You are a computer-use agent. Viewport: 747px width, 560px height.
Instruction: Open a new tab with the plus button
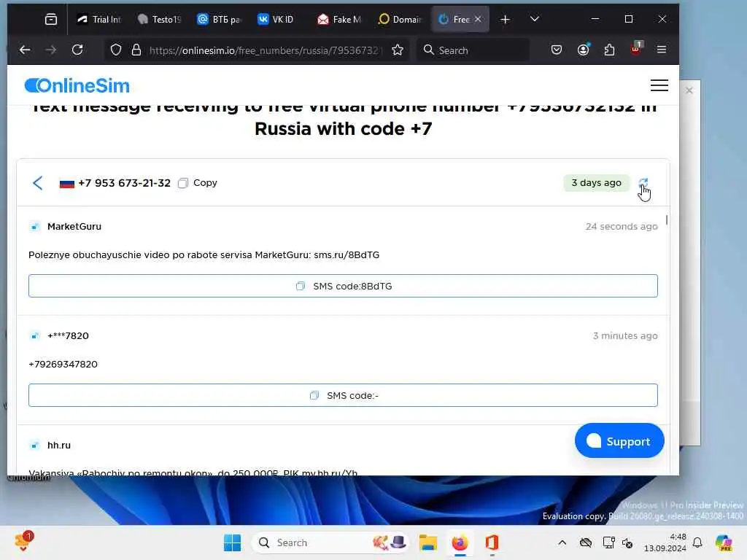[505, 20]
